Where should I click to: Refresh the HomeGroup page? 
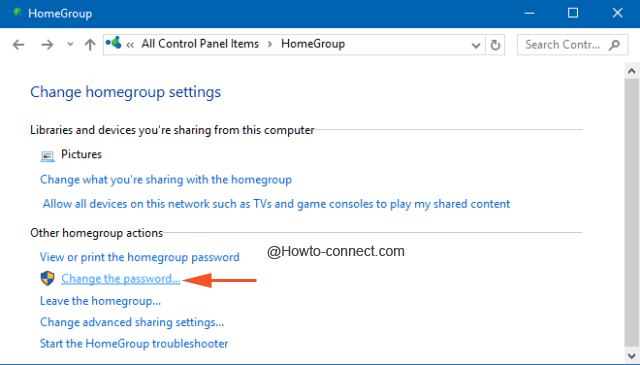click(495, 45)
